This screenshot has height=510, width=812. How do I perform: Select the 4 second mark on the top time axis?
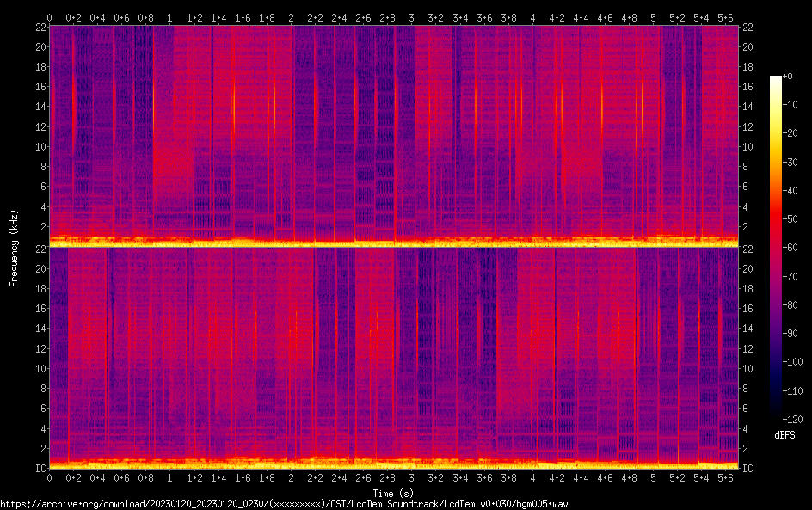coord(532,17)
